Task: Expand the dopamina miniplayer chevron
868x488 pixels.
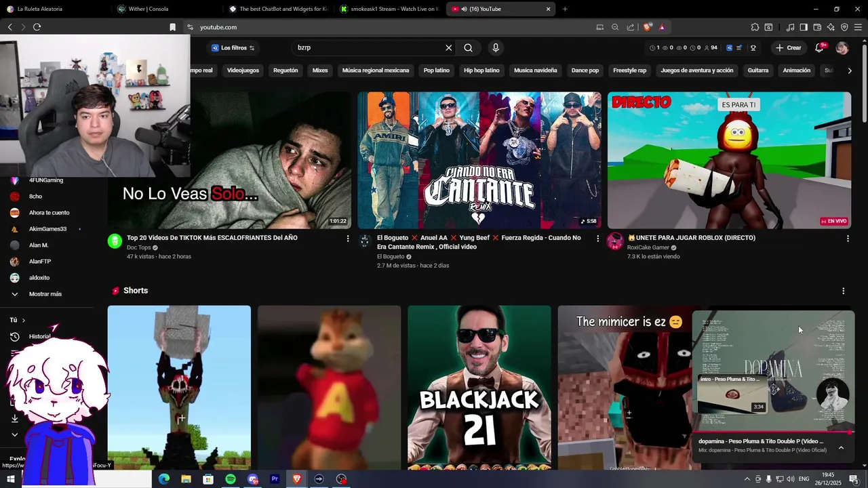Action: [841, 447]
